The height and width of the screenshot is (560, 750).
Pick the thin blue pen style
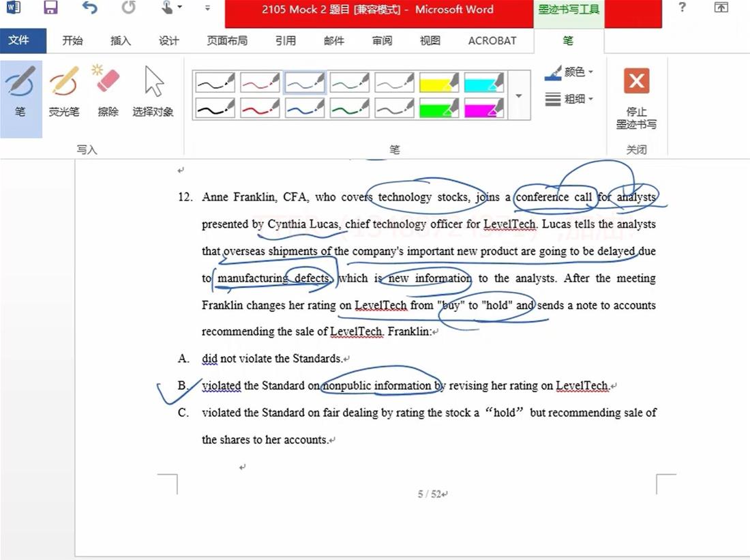[305, 83]
